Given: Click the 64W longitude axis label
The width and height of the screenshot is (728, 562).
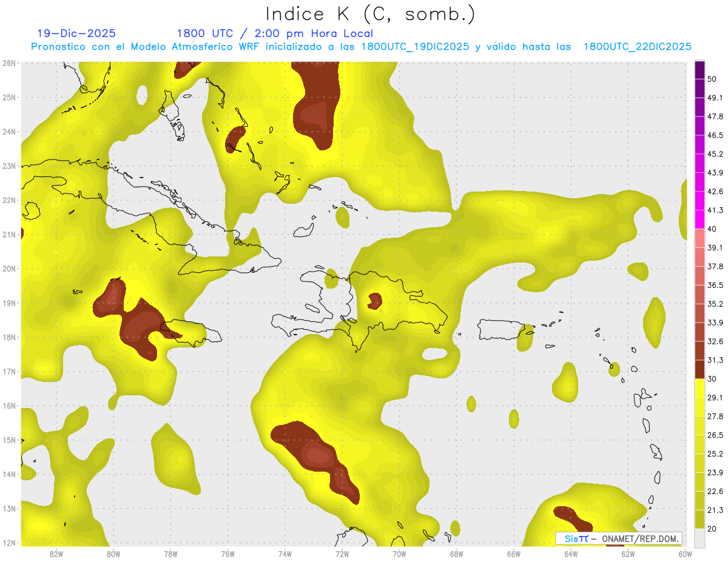Looking at the screenshot, I should (x=571, y=554).
